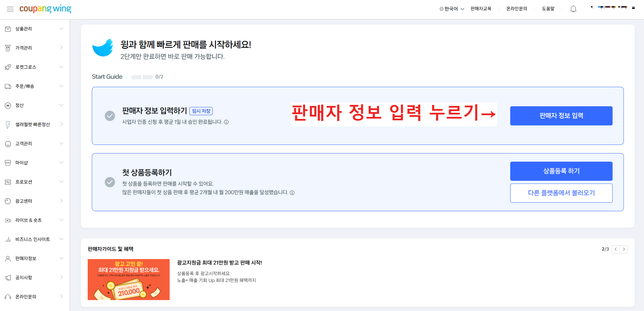
Task: Expand the sidebar 온라인문의 arrow
Action: (x=61, y=297)
